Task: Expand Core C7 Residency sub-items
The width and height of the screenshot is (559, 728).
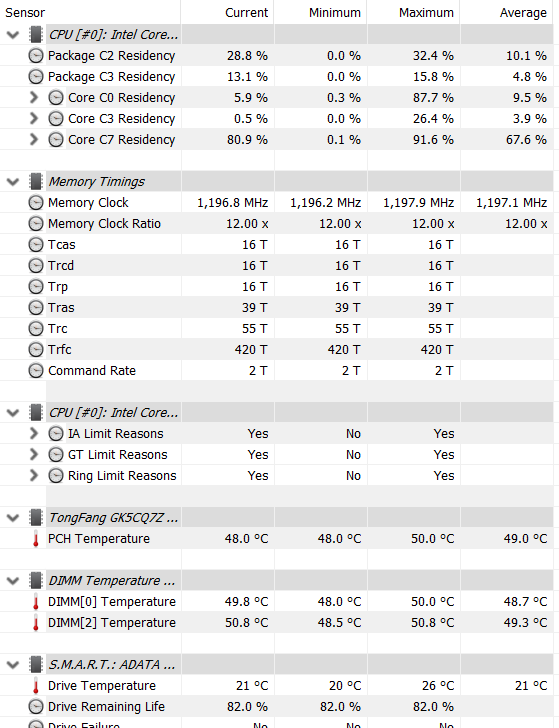Action: point(33,139)
